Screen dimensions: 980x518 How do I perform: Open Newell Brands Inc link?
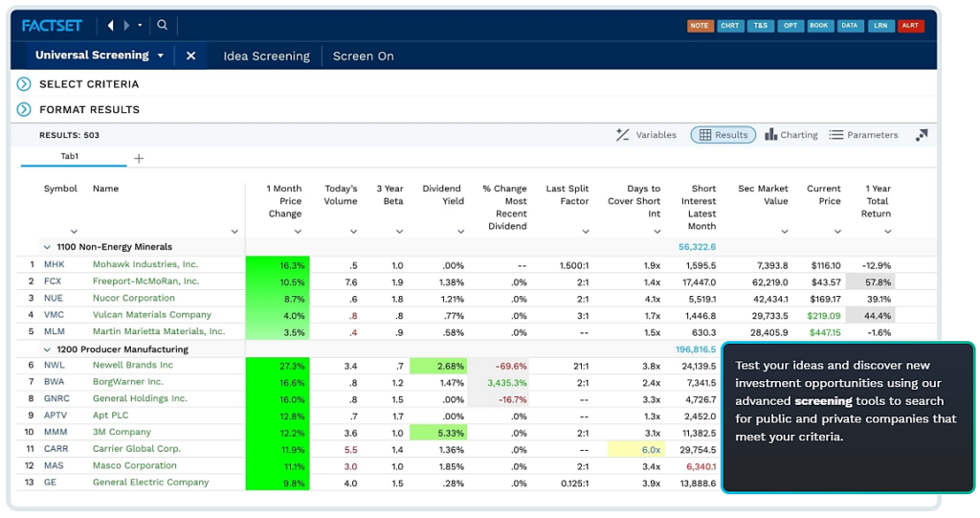click(133, 366)
